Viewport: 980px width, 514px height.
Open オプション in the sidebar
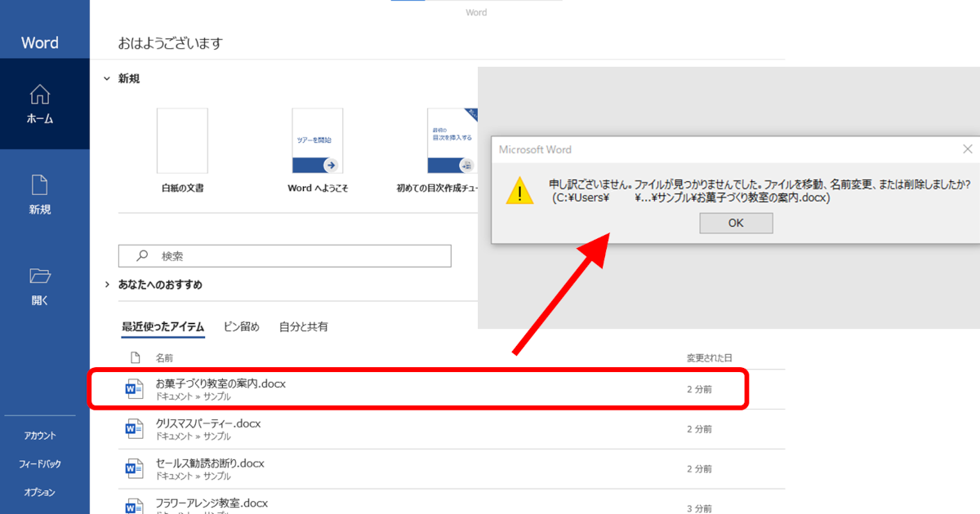click(x=40, y=492)
